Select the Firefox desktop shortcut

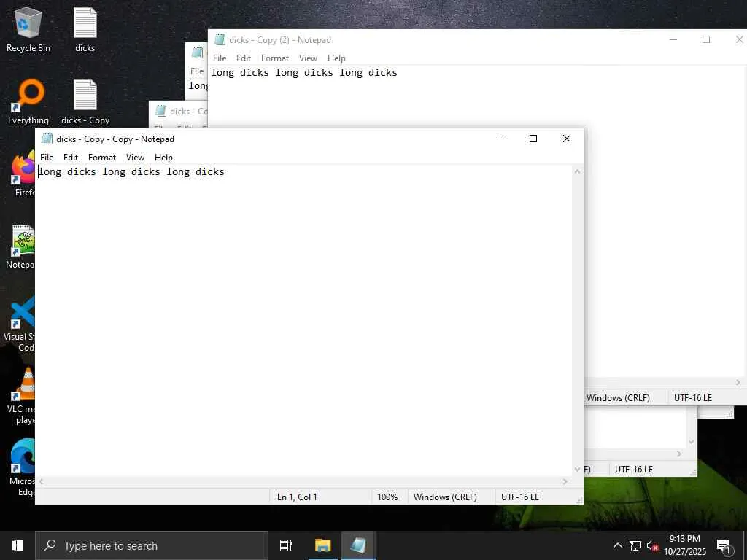pos(23,174)
